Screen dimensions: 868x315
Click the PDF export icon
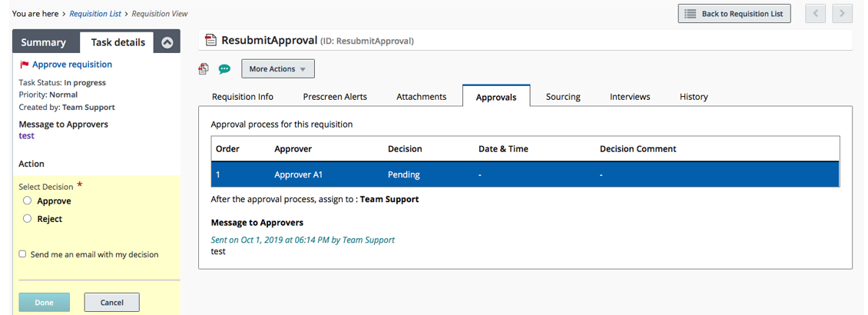pos(204,69)
